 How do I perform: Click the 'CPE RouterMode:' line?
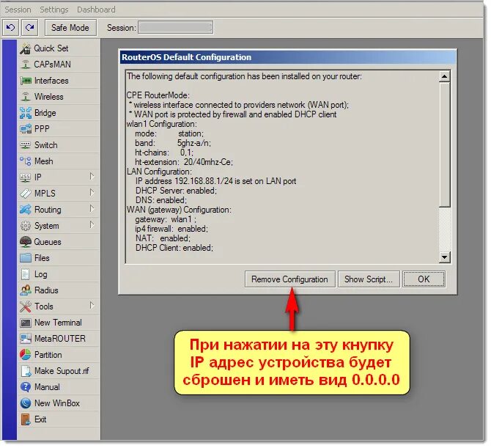coord(158,95)
